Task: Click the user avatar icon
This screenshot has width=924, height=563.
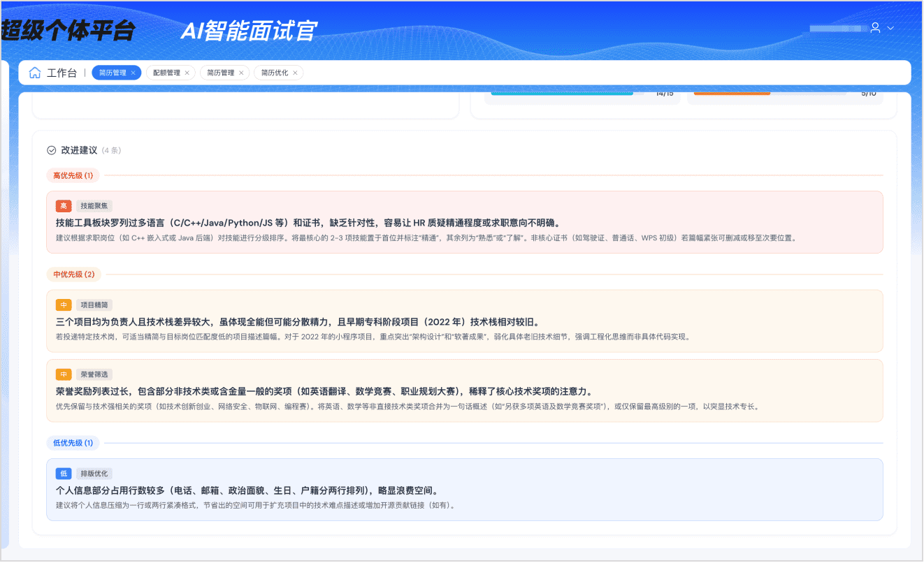Action: tap(875, 28)
